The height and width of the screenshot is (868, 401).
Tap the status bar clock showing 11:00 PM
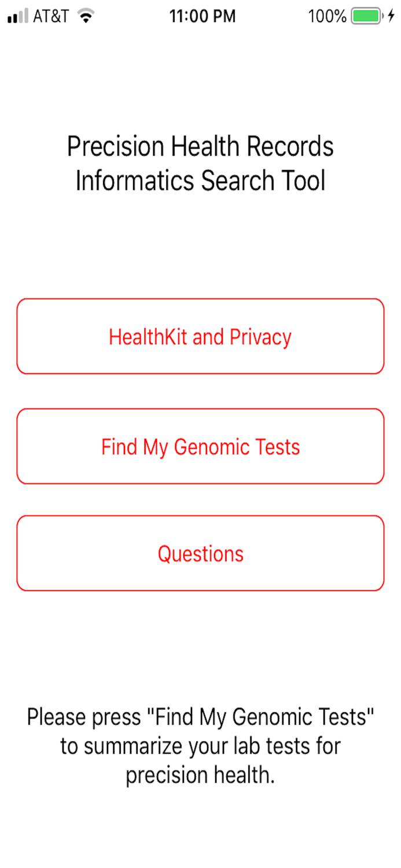coord(203,16)
